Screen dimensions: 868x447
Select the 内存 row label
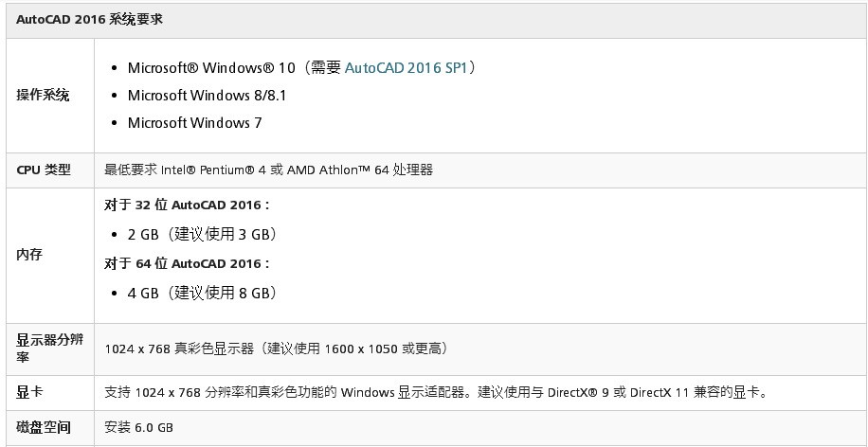pos(29,255)
